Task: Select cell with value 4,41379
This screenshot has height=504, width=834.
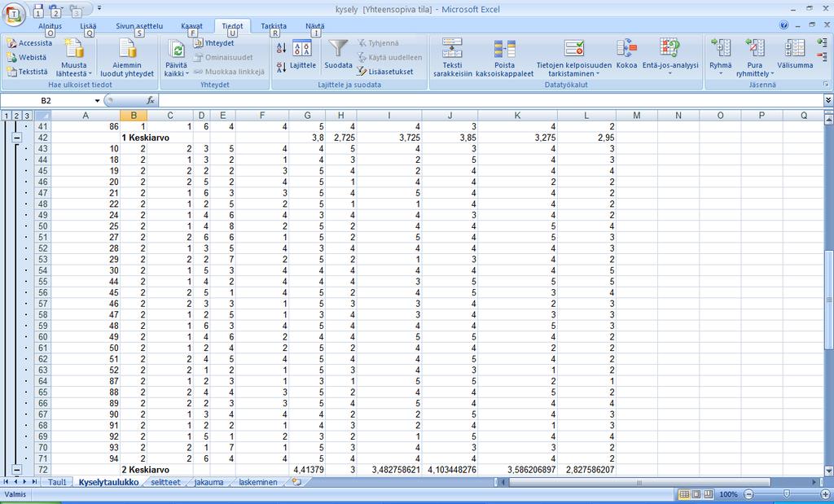Action: pyautogui.click(x=307, y=470)
